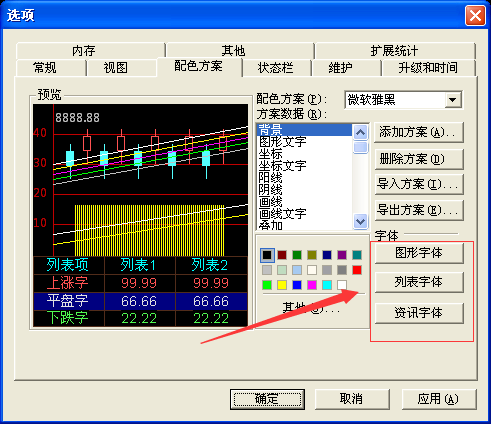Image resolution: width=491 pixels, height=424 pixels.
Task: Click the 取消 button
Action: pos(352,399)
